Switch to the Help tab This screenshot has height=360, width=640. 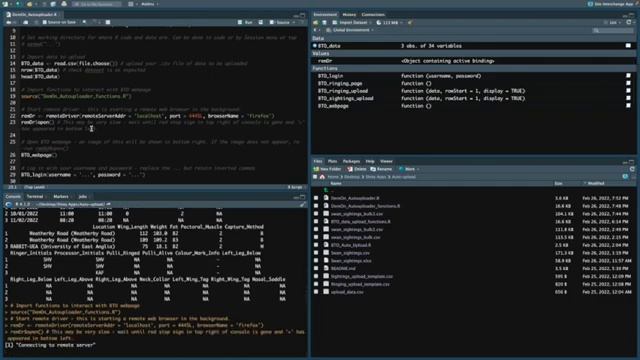370,161
